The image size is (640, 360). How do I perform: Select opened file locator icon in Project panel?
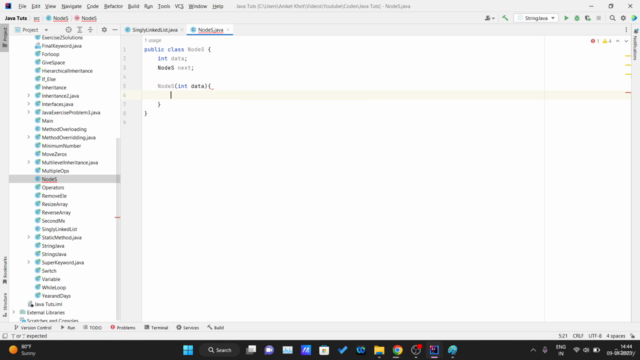click(x=69, y=30)
